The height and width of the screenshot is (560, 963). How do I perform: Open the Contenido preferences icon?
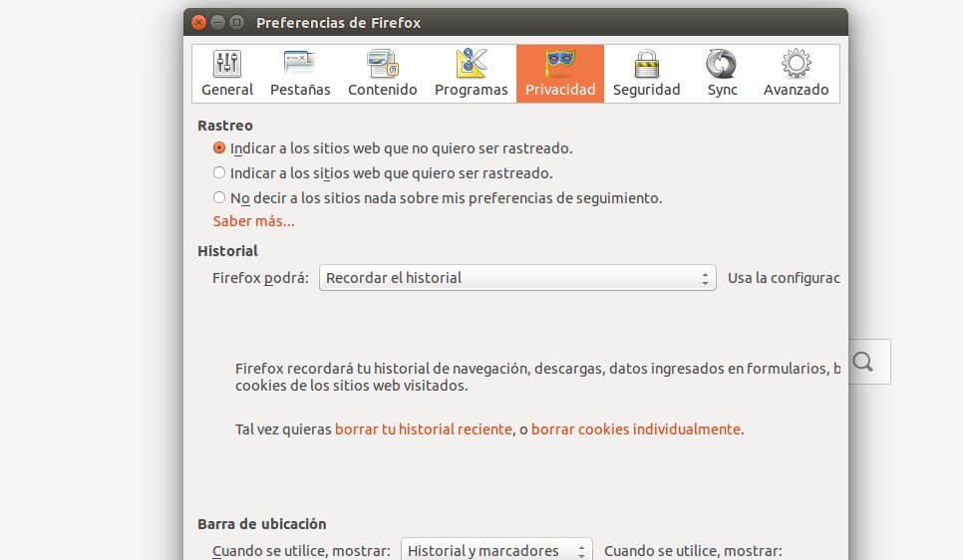(383, 65)
